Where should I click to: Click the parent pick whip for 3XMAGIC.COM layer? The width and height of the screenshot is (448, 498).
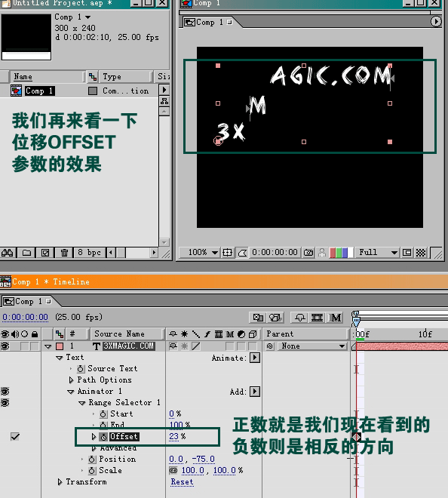click(270, 346)
